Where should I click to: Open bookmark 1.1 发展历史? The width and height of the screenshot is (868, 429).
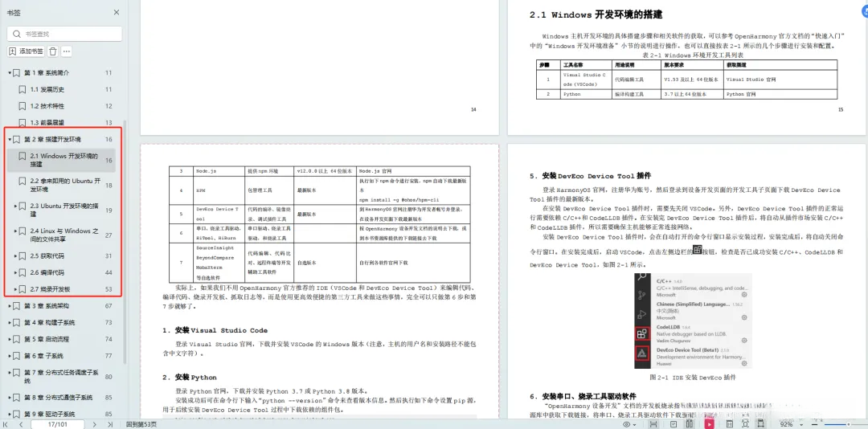pos(47,90)
